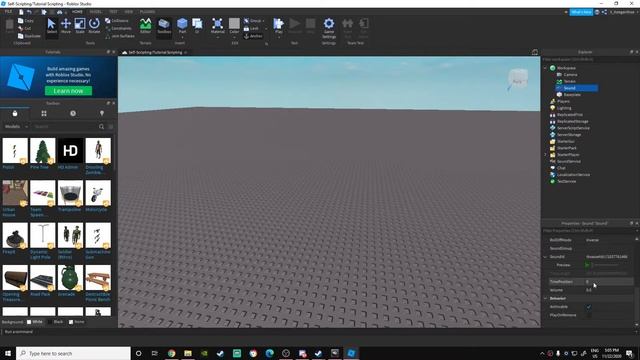Switch to the TEST ribbon tab
This screenshot has height=360, width=640.
pyautogui.click(x=113, y=12)
